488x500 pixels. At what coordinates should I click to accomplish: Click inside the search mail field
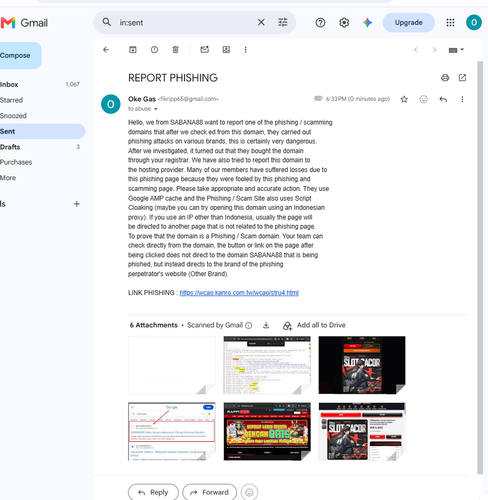tap(185, 22)
